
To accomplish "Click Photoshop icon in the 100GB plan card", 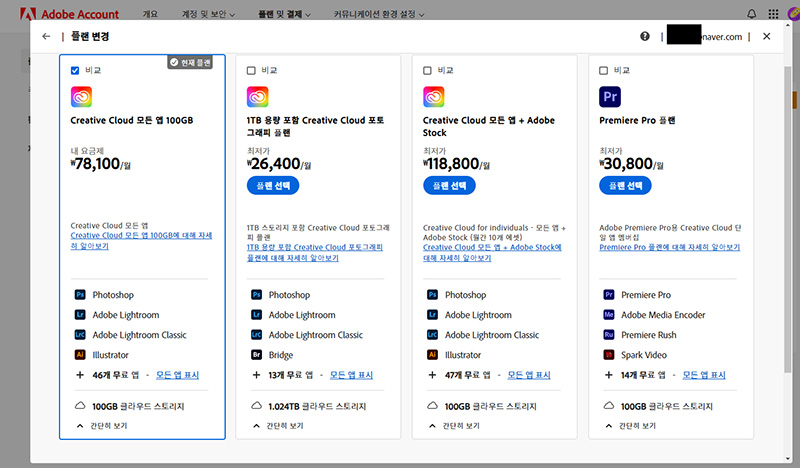I will [80, 294].
